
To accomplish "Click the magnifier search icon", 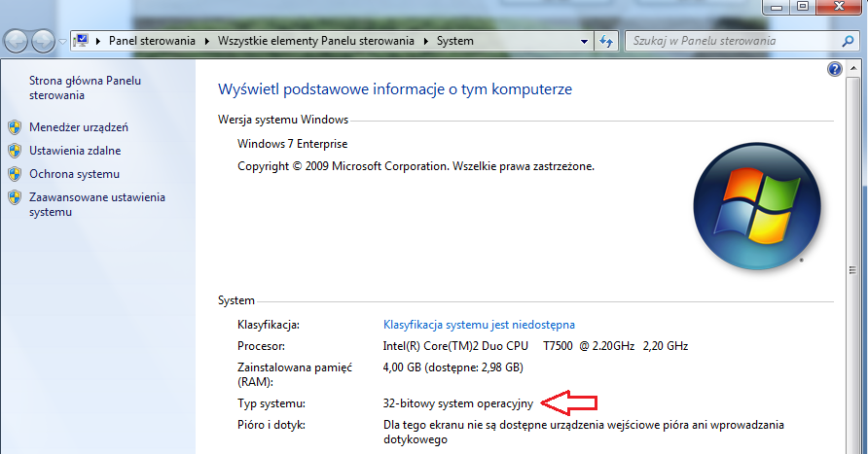I will (x=848, y=41).
